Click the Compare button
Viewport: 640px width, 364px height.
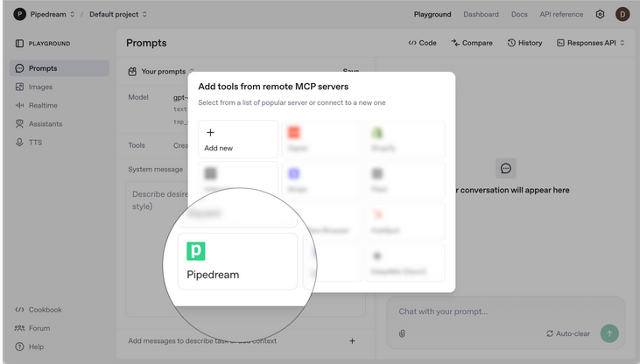click(472, 43)
